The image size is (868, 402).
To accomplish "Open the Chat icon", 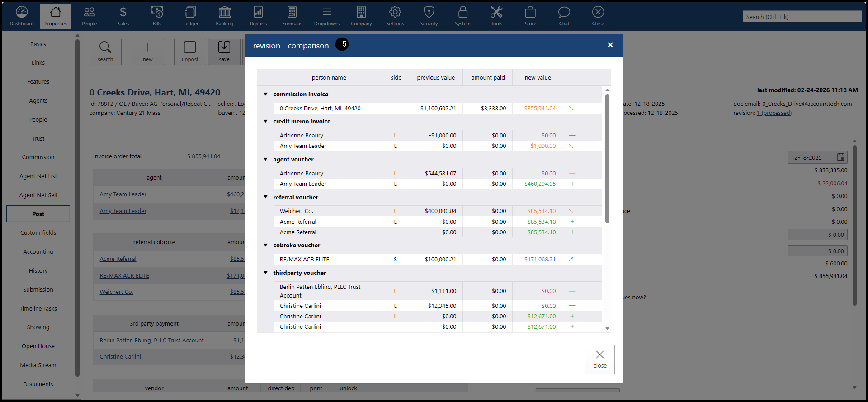I will (564, 16).
